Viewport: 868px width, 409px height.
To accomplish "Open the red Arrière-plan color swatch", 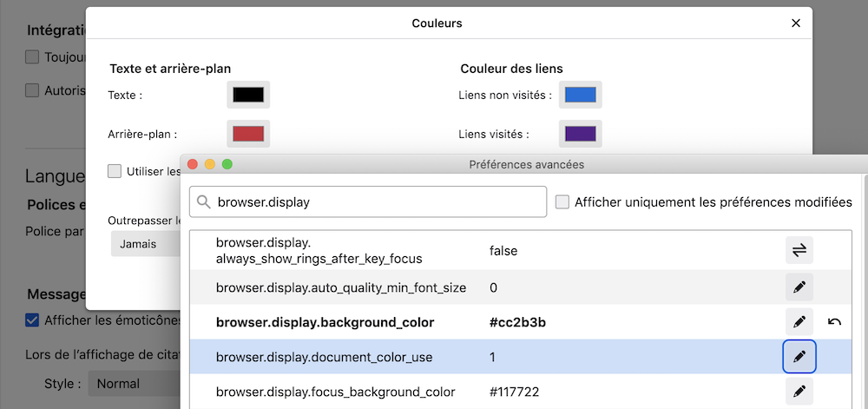I will (x=248, y=134).
